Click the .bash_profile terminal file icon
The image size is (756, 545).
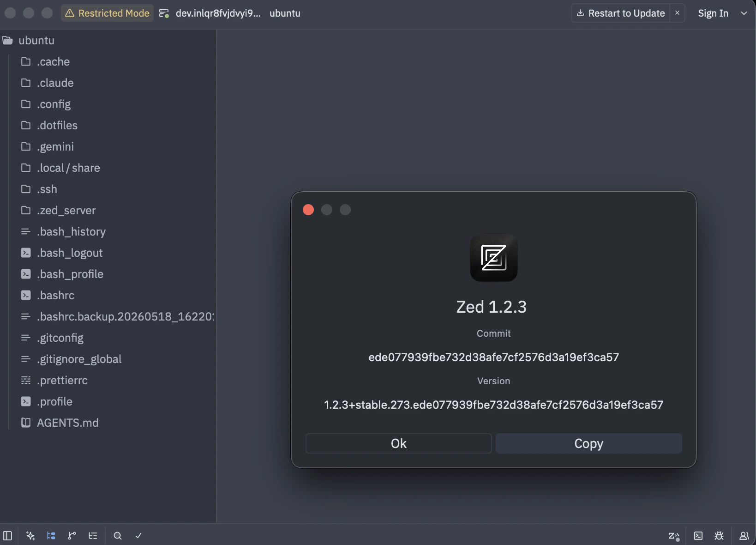(26, 274)
